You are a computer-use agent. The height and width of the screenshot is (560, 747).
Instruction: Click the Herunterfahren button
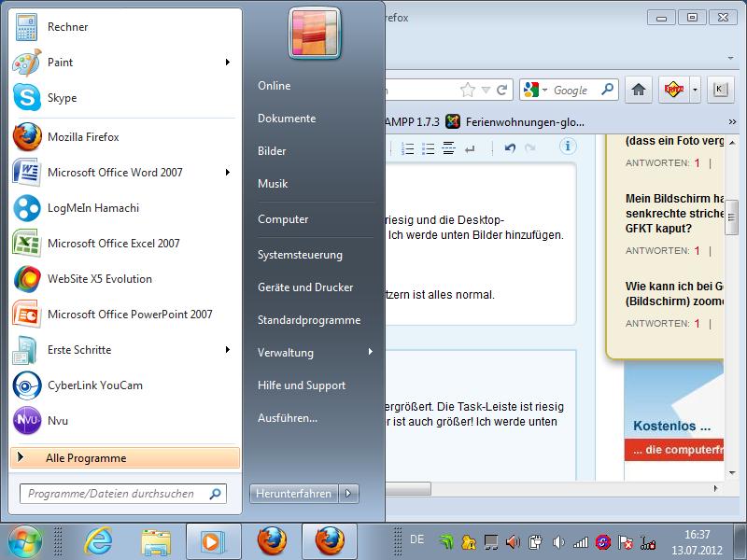point(294,494)
